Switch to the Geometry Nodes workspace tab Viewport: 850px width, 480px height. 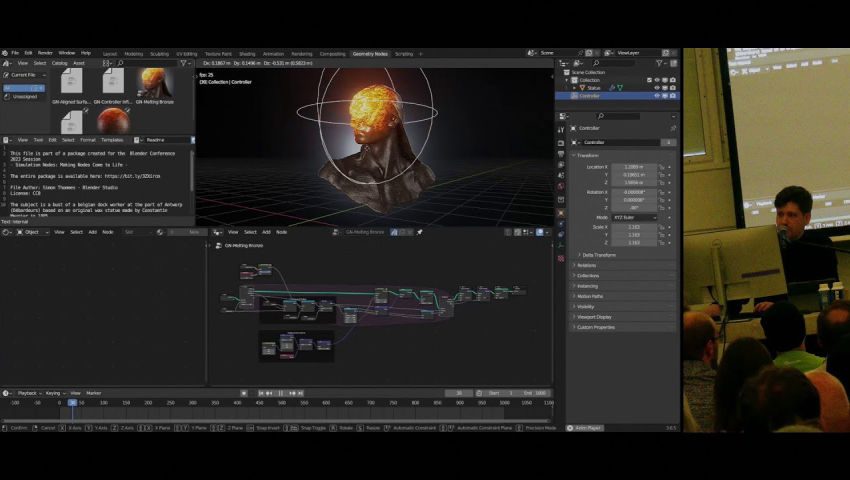pos(370,54)
